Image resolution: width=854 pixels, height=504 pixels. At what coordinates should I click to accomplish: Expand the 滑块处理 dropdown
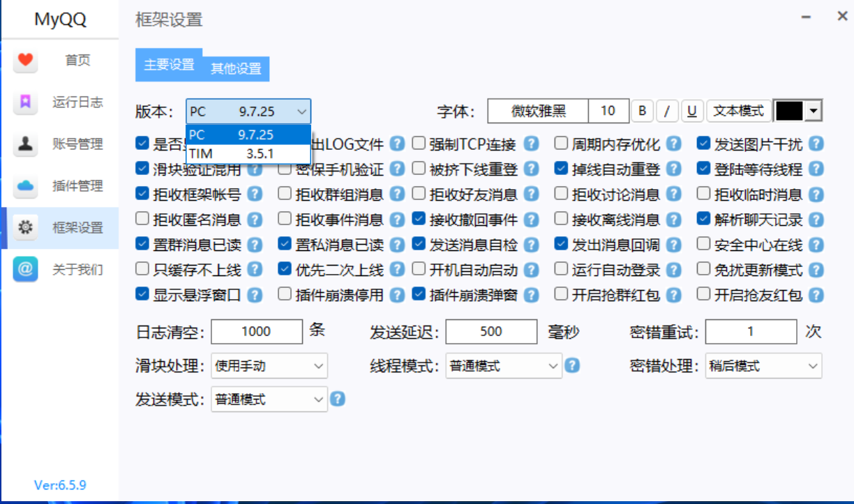click(x=269, y=366)
